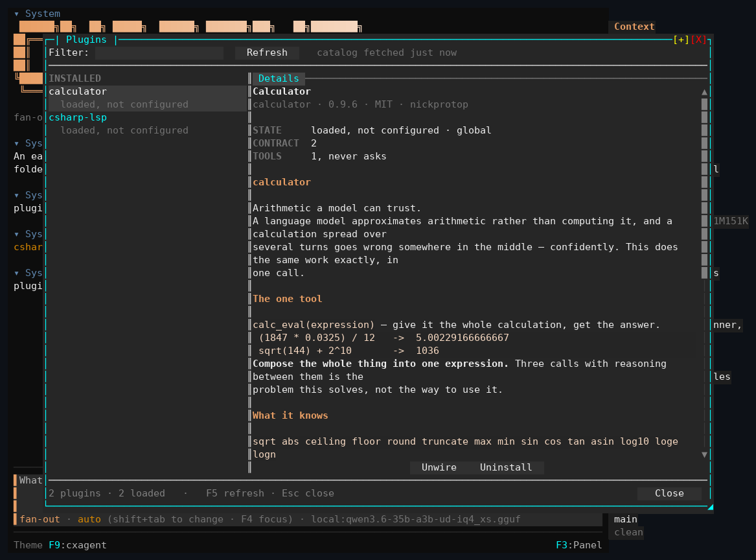The height and width of the screenshot is (560, 756).
Task: Select csharp-lsp plugin entry
Action: pos(147,124)
